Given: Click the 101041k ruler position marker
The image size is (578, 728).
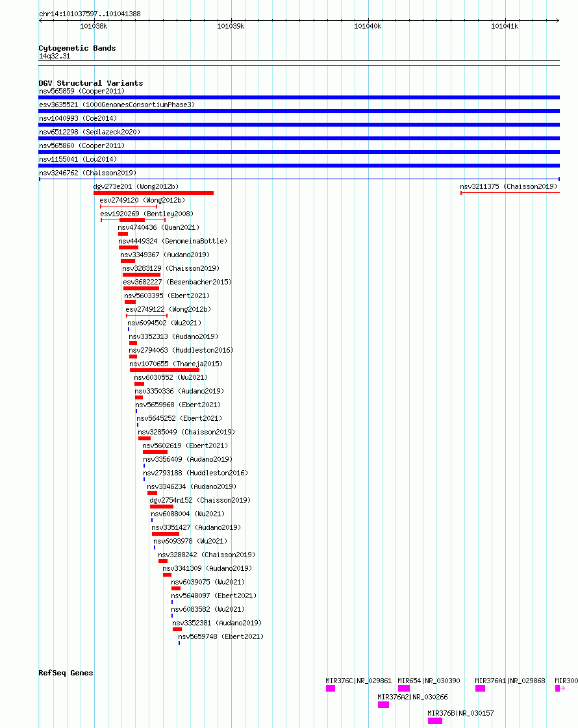Looking at the screenshot, I should 505,27.
